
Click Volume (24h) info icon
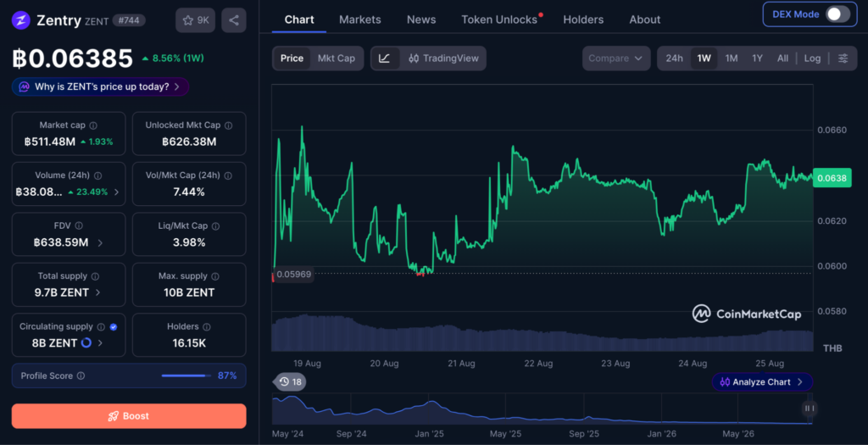coord(98,175)
